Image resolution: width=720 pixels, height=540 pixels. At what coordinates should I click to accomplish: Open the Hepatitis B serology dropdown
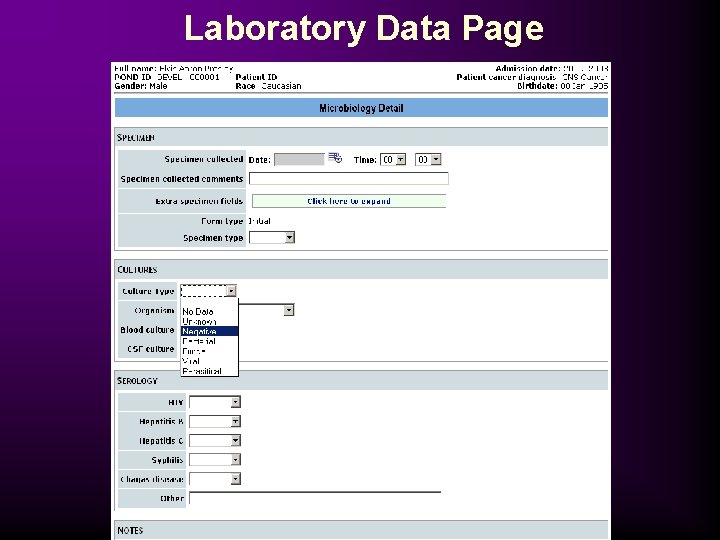click(x=215, y=422)
